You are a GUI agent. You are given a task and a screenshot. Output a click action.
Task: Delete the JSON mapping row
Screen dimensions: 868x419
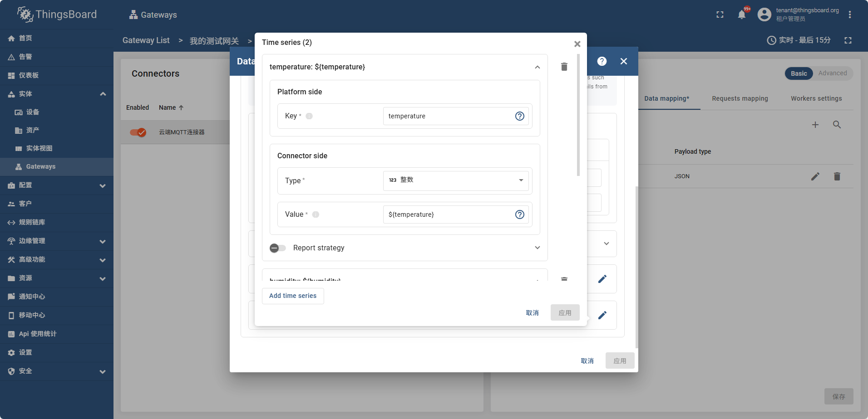837,176
